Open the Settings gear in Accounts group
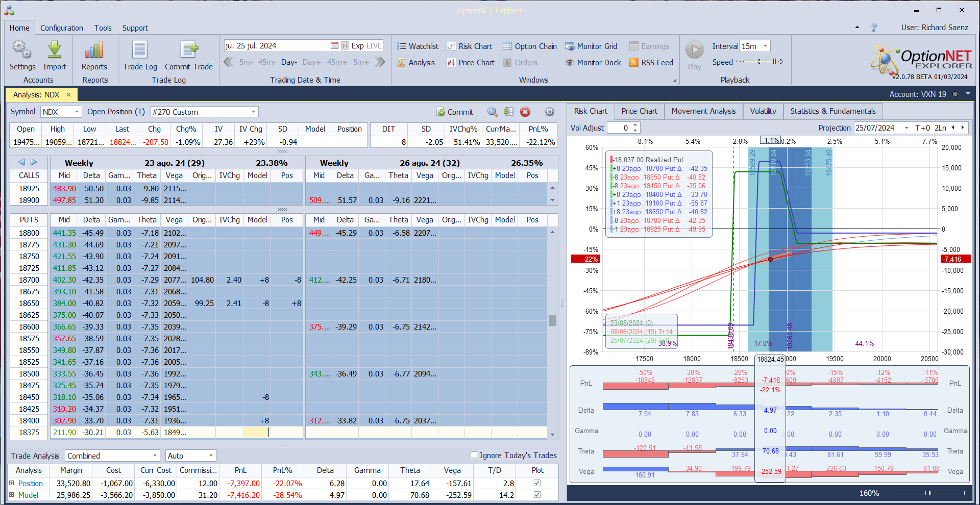Screen dimensions: 980x505 22,50
